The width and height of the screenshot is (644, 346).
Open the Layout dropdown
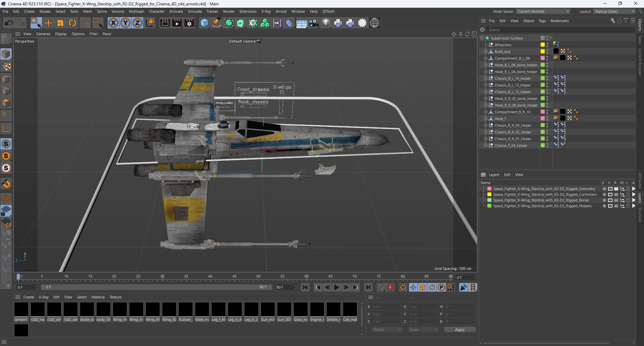[x=614, y=11]
